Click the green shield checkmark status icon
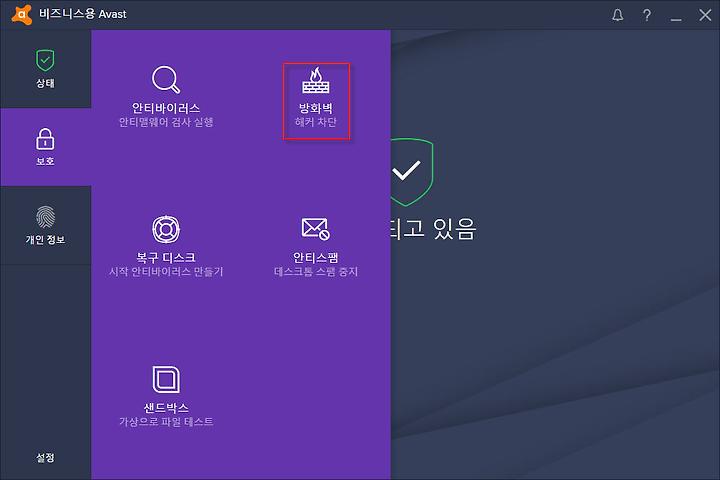The height and width of the screenshot is (480, 720). tap(411, 172)
